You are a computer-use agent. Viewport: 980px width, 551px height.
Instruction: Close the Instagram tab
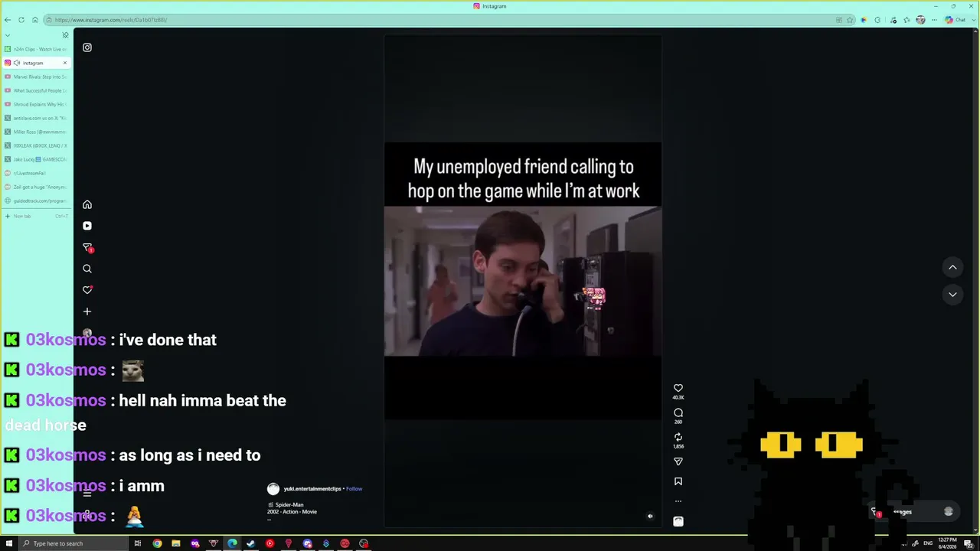(65, 63)
